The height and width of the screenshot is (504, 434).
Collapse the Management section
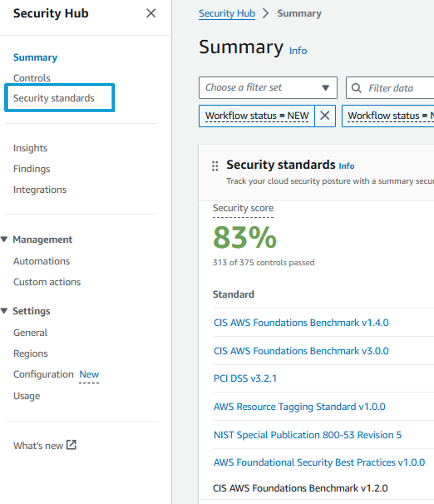point(4,239)
